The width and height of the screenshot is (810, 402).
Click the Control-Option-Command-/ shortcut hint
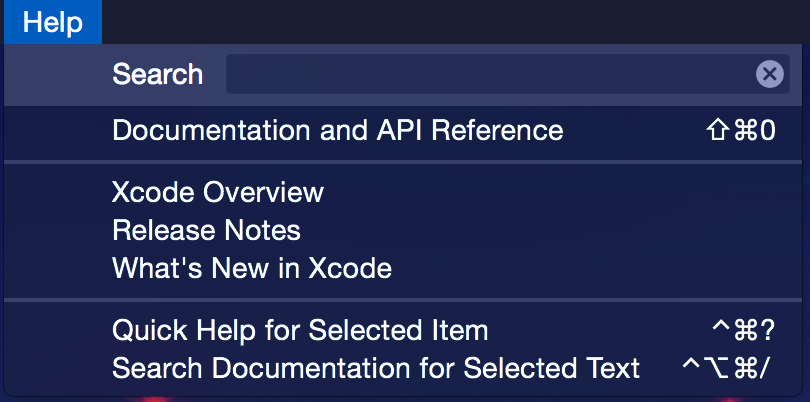[x=726, y=368]
